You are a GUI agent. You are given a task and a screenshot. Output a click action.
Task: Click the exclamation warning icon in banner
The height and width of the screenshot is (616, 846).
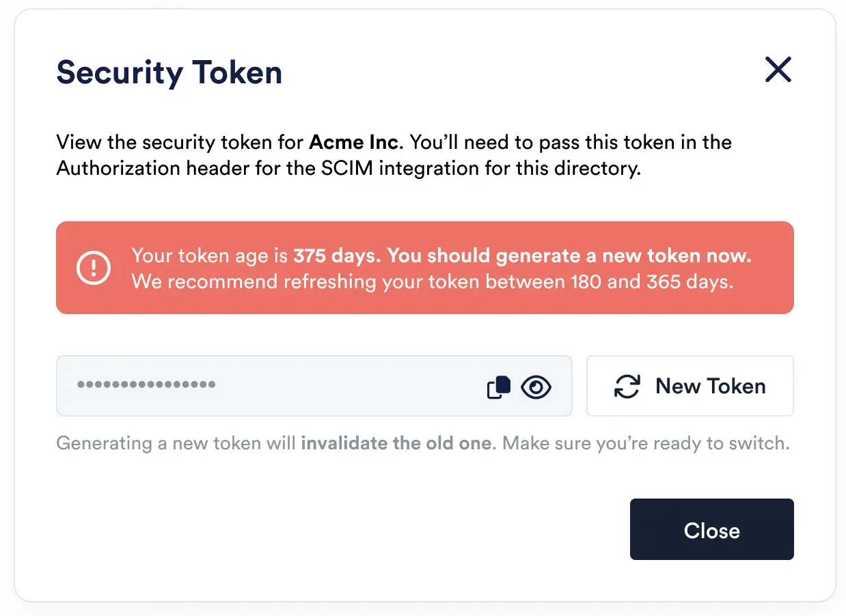(x=93, y=268)
